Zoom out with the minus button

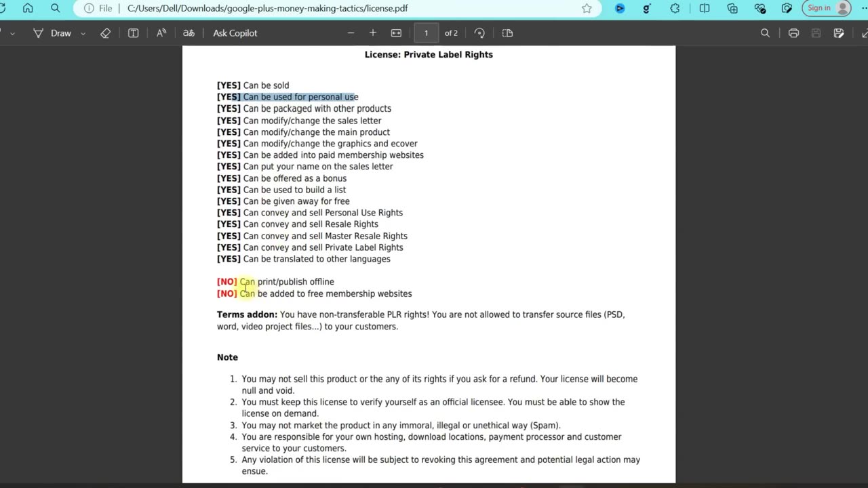pyautogui.click(x=351, y=33)
